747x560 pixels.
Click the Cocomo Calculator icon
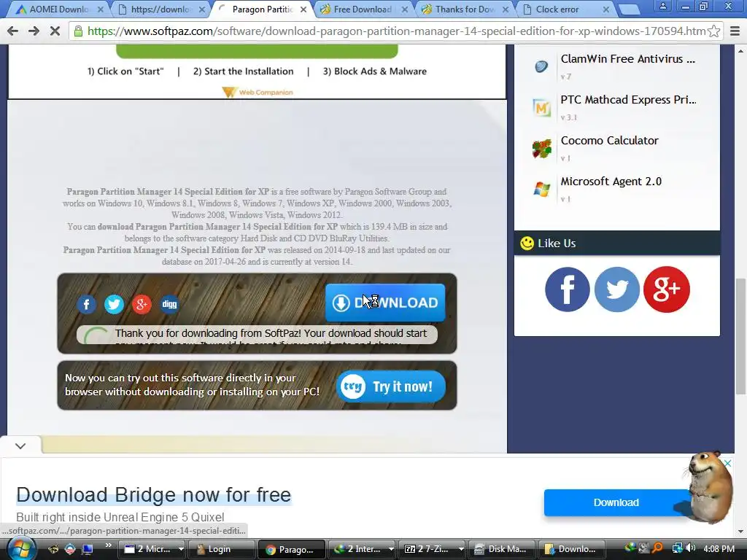click(542, 149)
